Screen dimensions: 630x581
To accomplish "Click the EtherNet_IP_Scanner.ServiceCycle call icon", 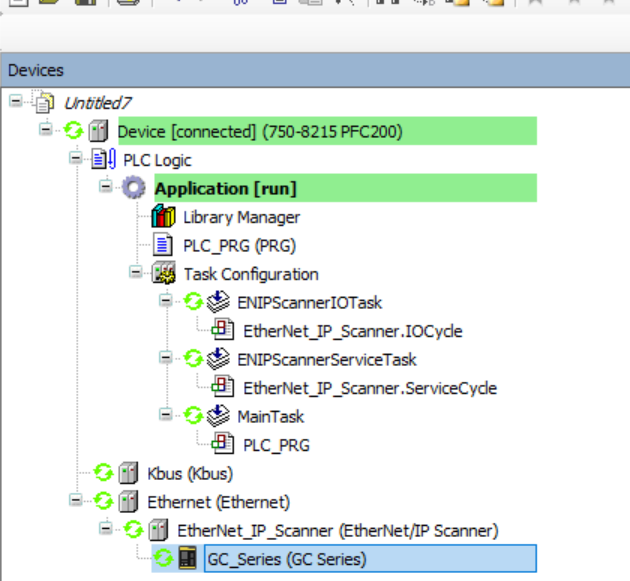I will click(223, 386).
